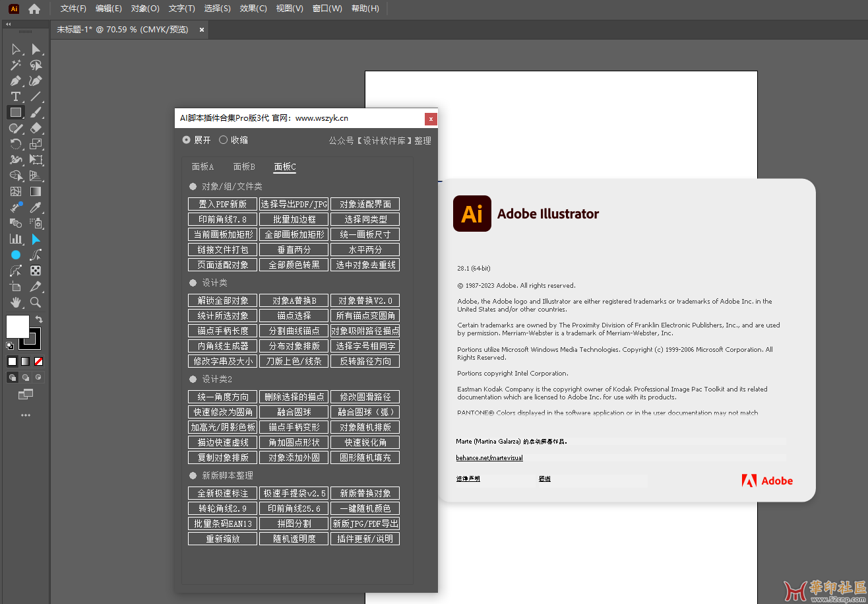868x604 pixels.
Task: Choose the Lasso tool
Action: (36, 65)
